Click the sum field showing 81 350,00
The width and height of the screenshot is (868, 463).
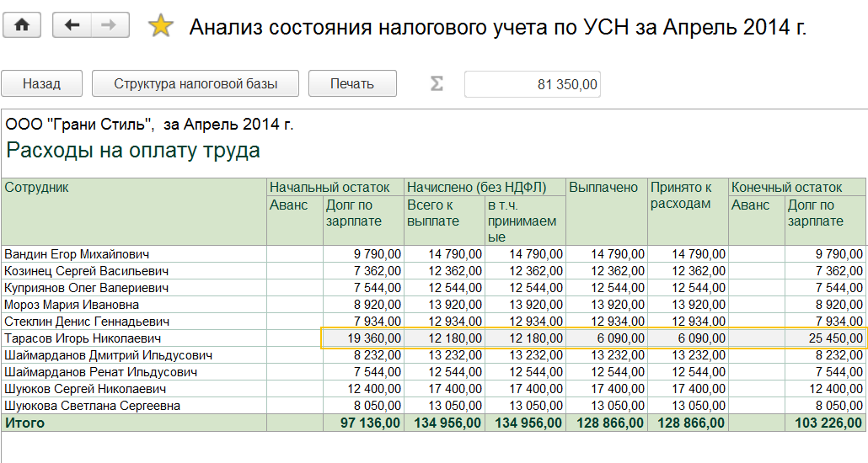532,84
